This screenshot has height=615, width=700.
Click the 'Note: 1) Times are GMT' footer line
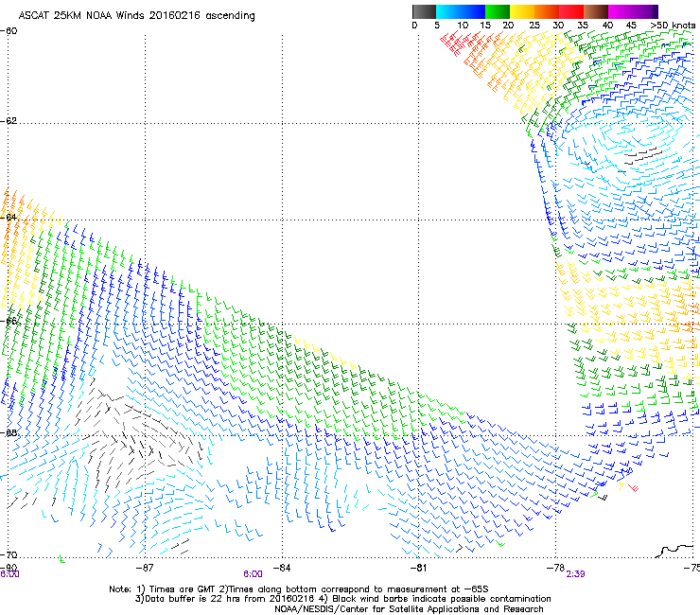pyautogui.click(x=299, y=589)
